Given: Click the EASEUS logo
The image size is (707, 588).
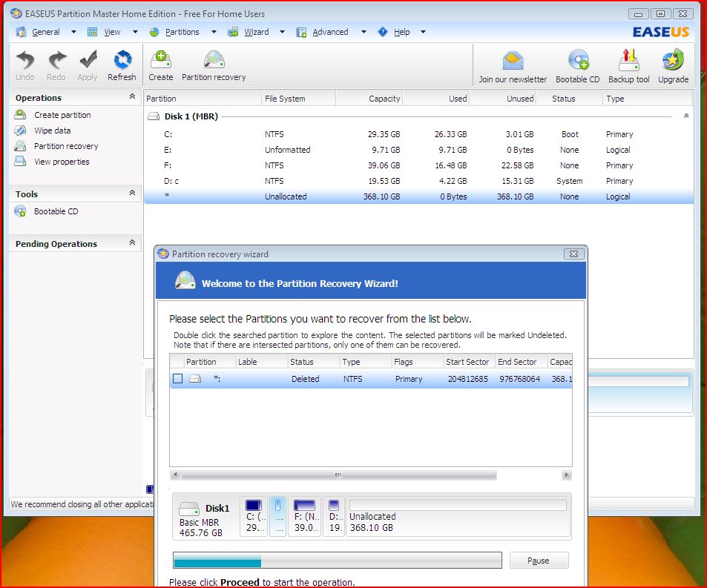Looking at the screenshot, I should point(660,32).
